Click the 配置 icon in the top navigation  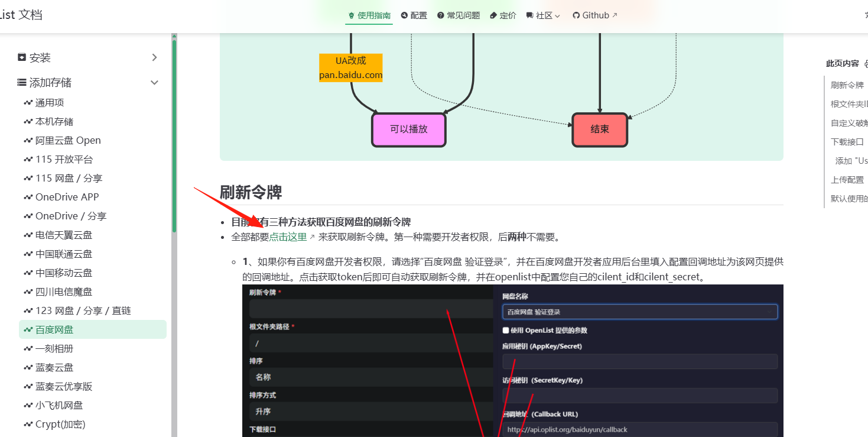point(404,15)
